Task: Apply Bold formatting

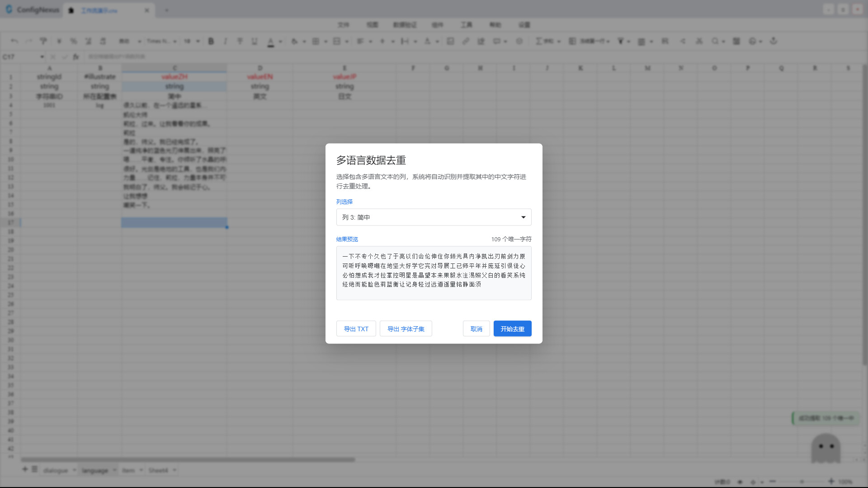Action: coord(211,41)
